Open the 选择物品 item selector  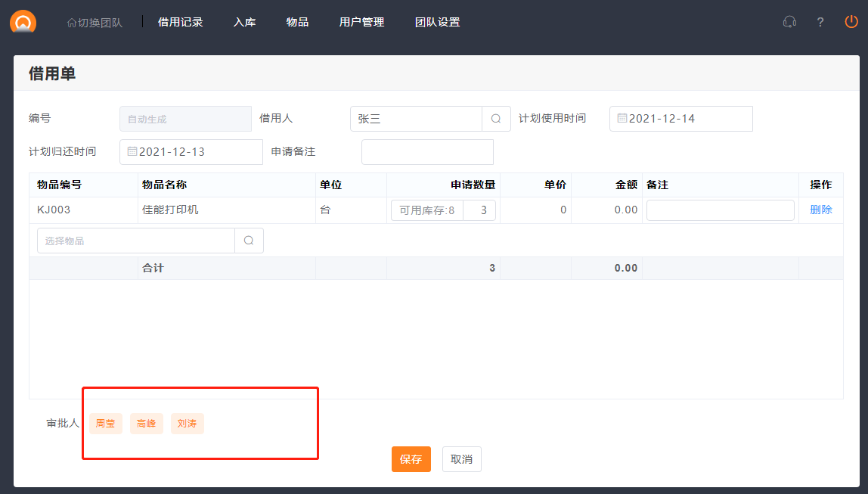click(x=136, y=241)
